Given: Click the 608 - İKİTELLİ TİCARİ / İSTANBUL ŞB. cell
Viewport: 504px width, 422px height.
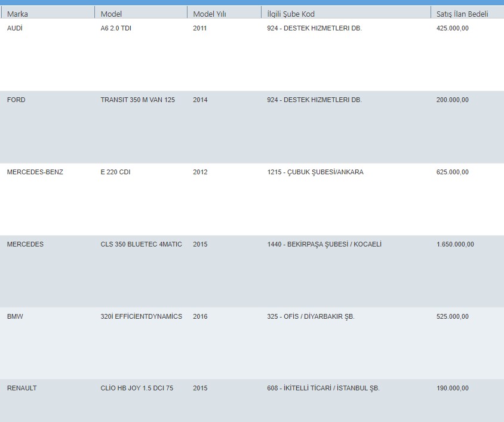Looking at the screenshot, I should [323, 388].
